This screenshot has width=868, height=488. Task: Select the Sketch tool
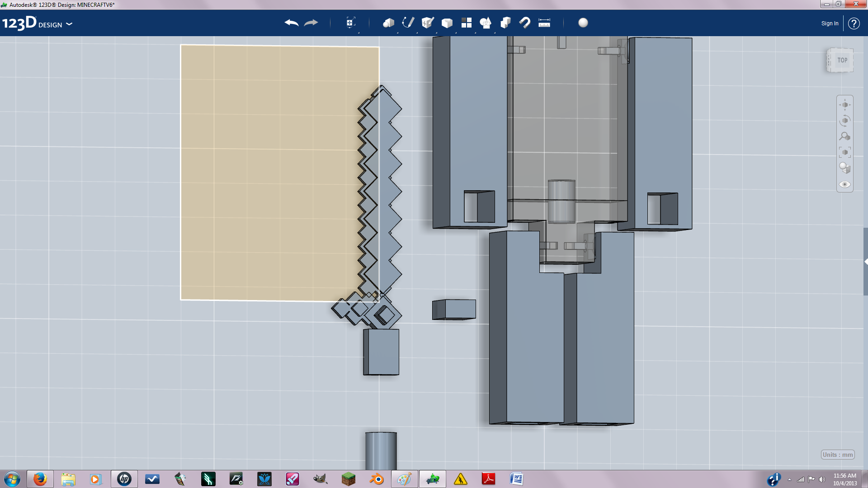(x=408, y=23)
